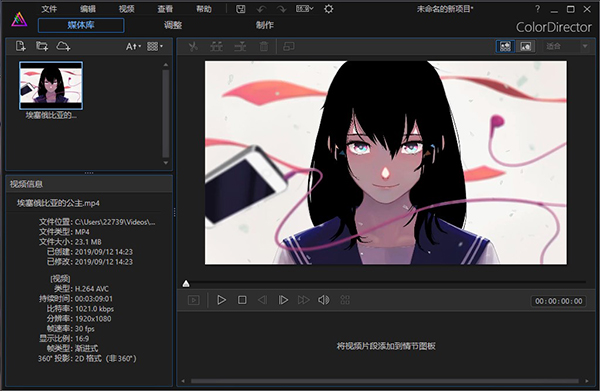This screenshot has height=391, width=600.
Task: Switch to the 制作 tab
Action: click(x=264, y=25)
